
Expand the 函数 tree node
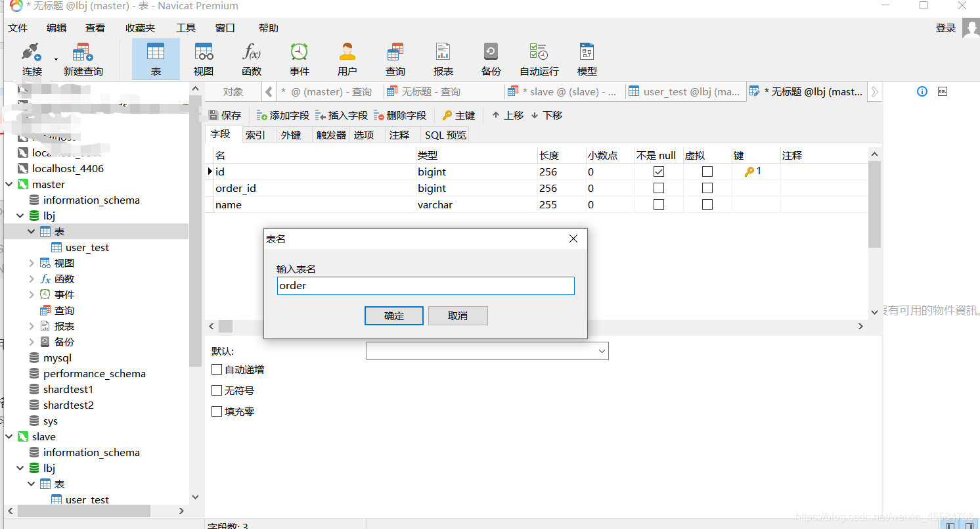pos(32,279)
